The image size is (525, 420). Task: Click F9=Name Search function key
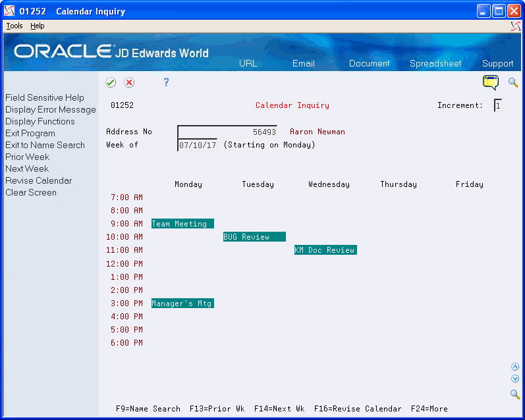pyautogui.click(x=148, y=409)
